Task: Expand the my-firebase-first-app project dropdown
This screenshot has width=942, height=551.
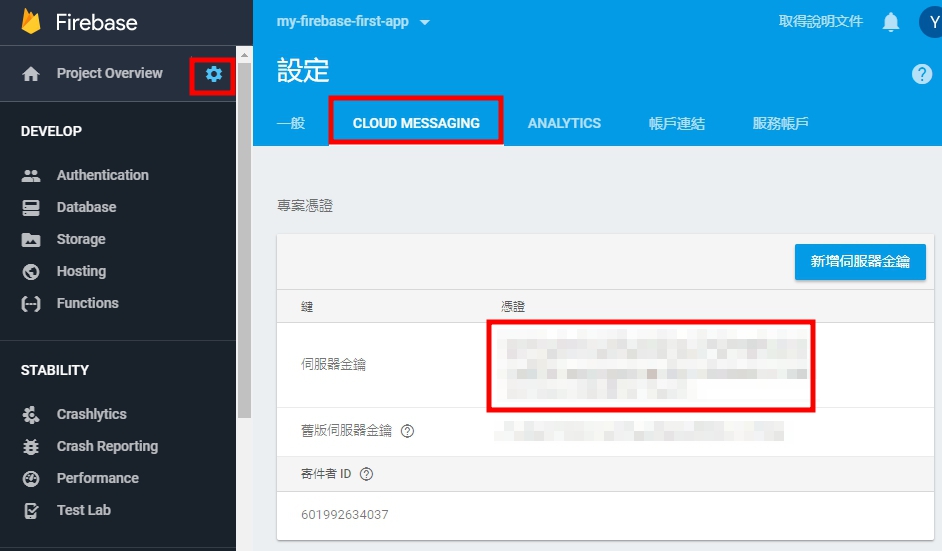Action: tap(425, 22)
